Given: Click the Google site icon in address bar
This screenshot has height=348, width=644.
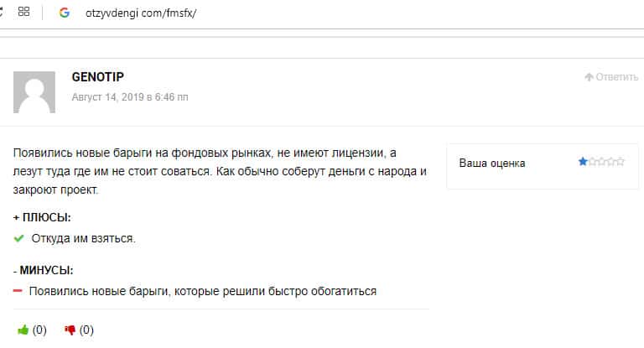Looking at the screenshot, I should (x=64, y=13).
